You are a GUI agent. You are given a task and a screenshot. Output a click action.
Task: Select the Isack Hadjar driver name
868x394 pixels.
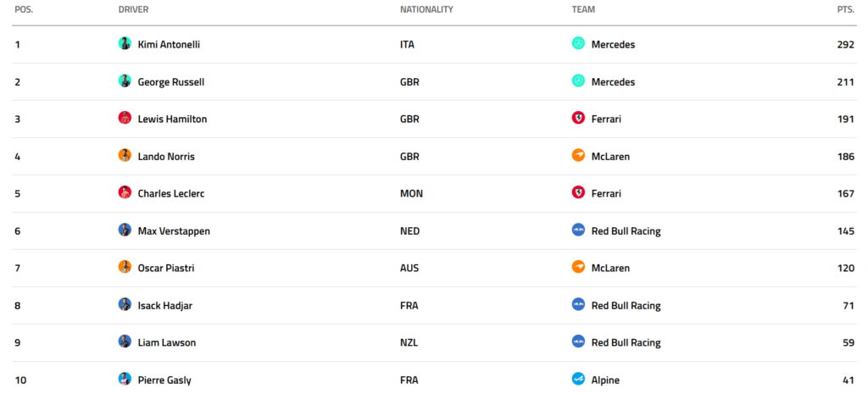click(165, 306)
